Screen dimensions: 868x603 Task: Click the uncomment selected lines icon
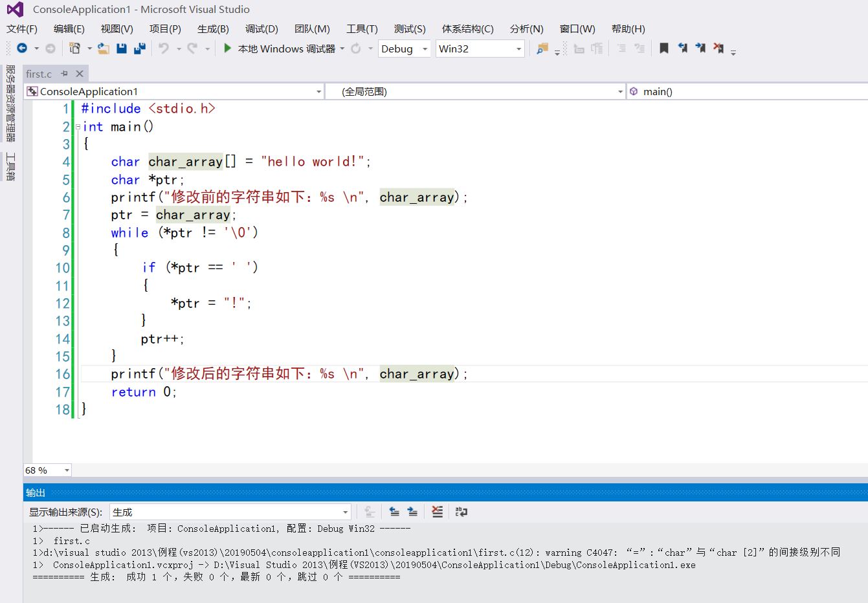point(640,49)
